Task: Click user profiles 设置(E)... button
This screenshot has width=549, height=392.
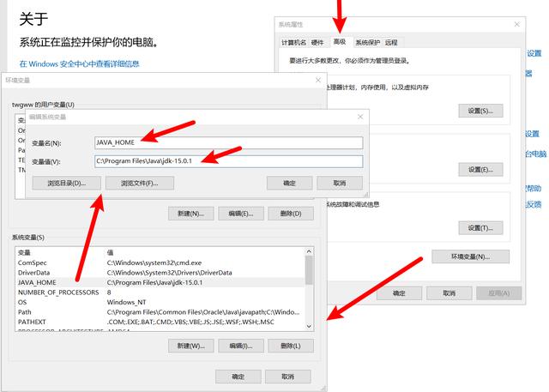Action: [x=480, y=169]
